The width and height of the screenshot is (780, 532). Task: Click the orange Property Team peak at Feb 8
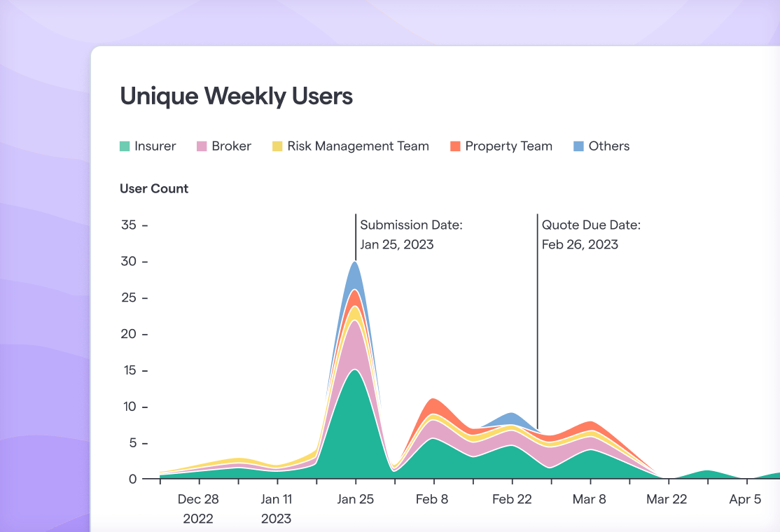[x=433, y=406]
